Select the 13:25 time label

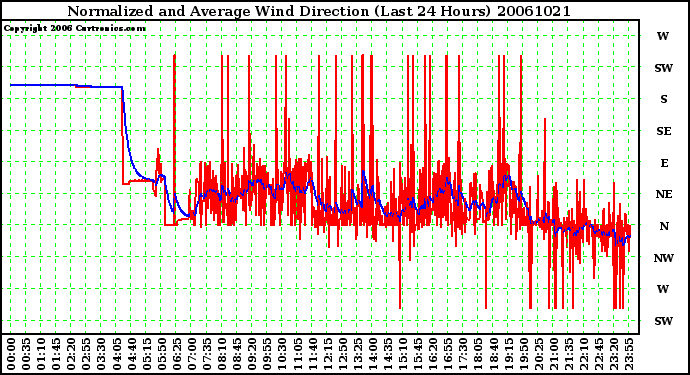click(357, 354)
